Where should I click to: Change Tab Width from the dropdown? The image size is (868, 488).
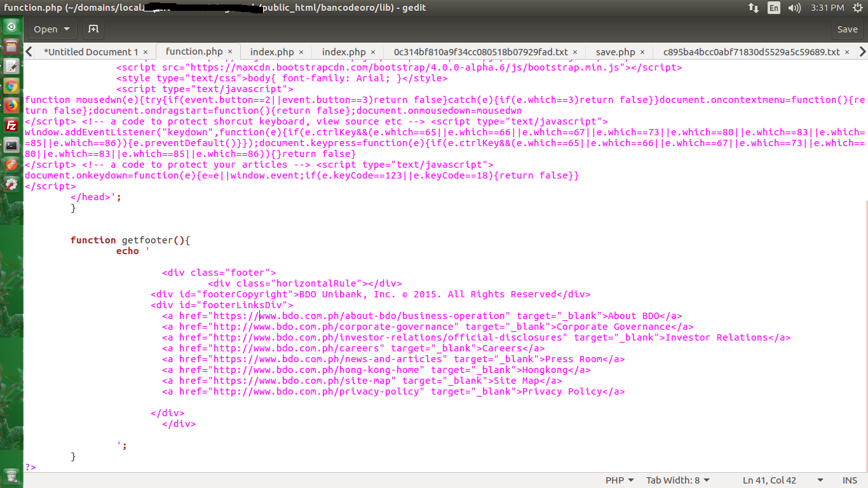pyautogui.click(x=678, y=480)
